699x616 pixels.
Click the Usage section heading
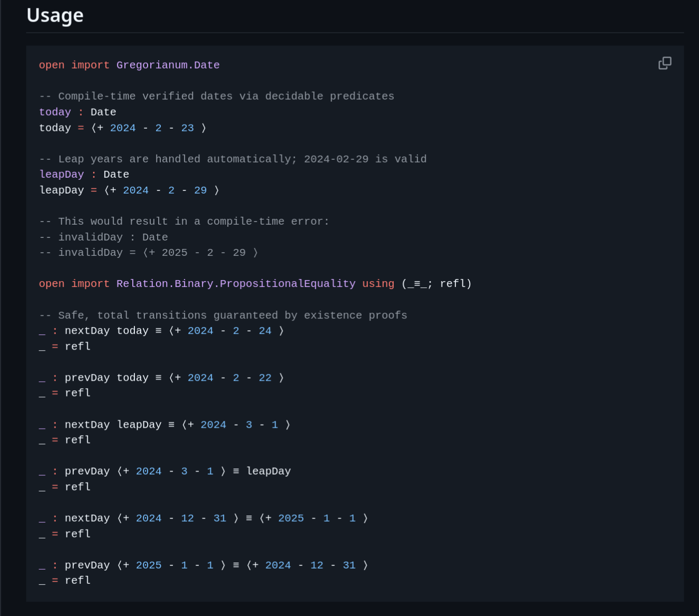pyautogui.click(x=55, y=15)
